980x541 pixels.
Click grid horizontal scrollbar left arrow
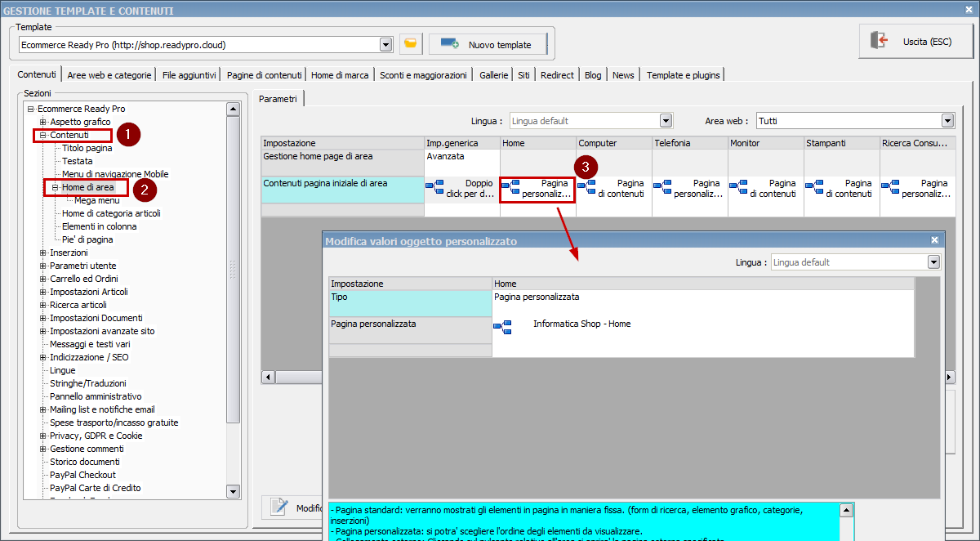pyautogui.click(x=267, y=377)
